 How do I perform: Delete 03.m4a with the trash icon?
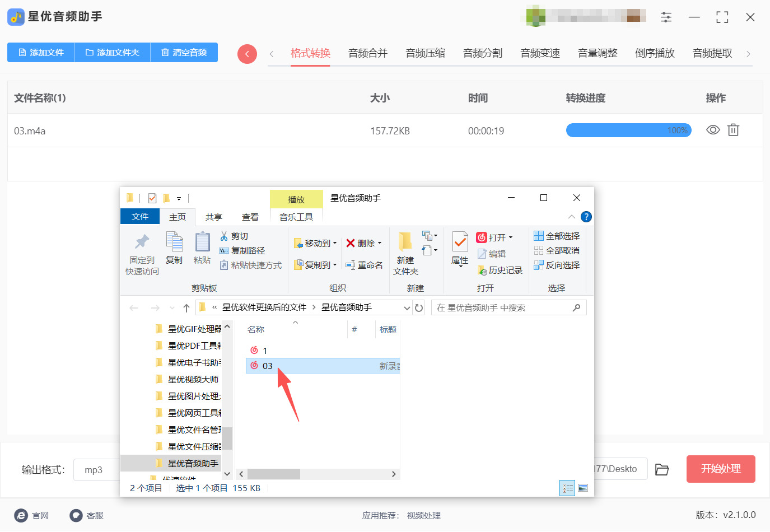click(x=733, y=130)
